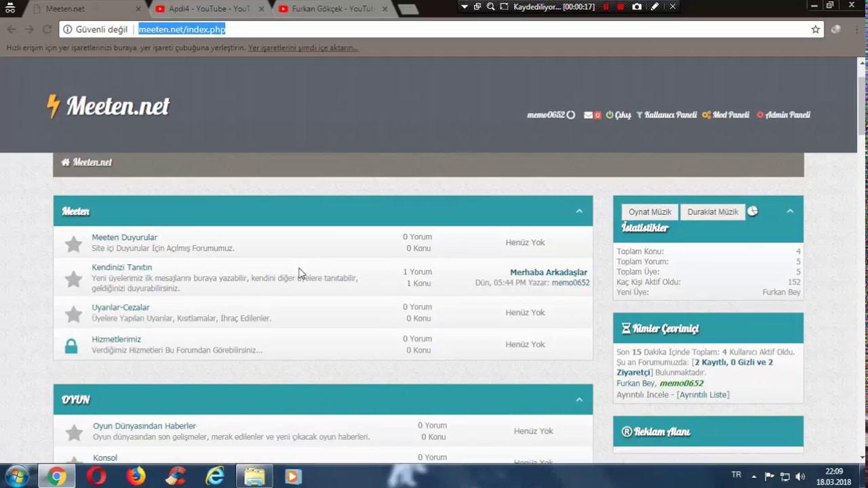Open file explorer folder in taskbar
The image size is (868, 488).
(254, 476)
